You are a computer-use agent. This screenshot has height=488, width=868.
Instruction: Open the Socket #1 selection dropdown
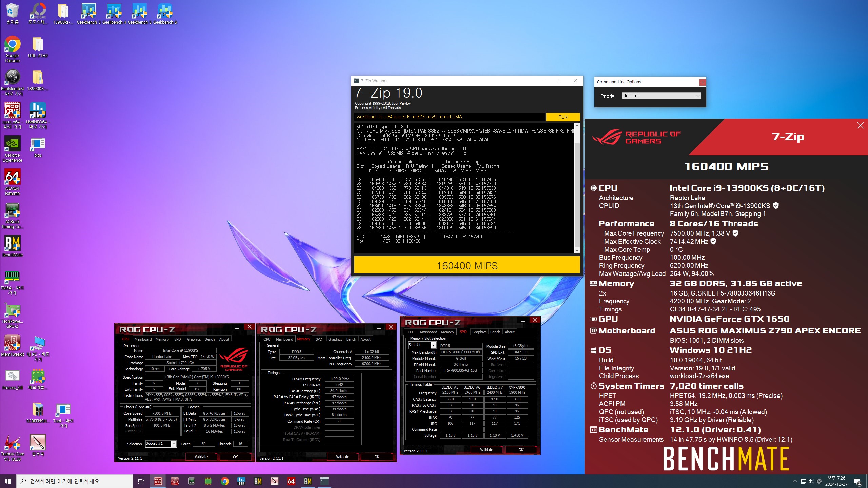tap(161, 444)
